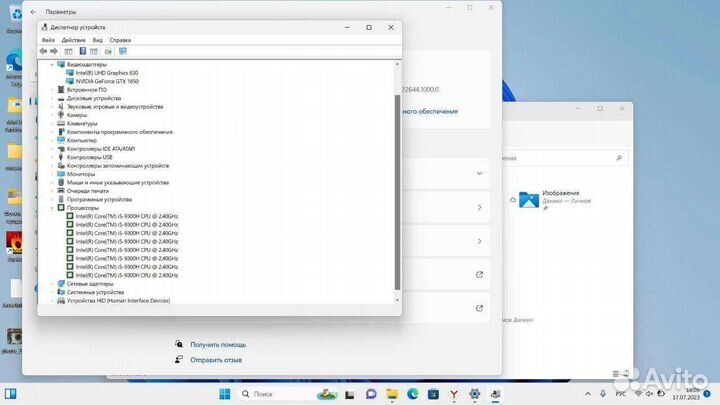The height and width of the screenshot is (405, 720).
Task: Open Task View from the taskbar
Action: (349, 394)
